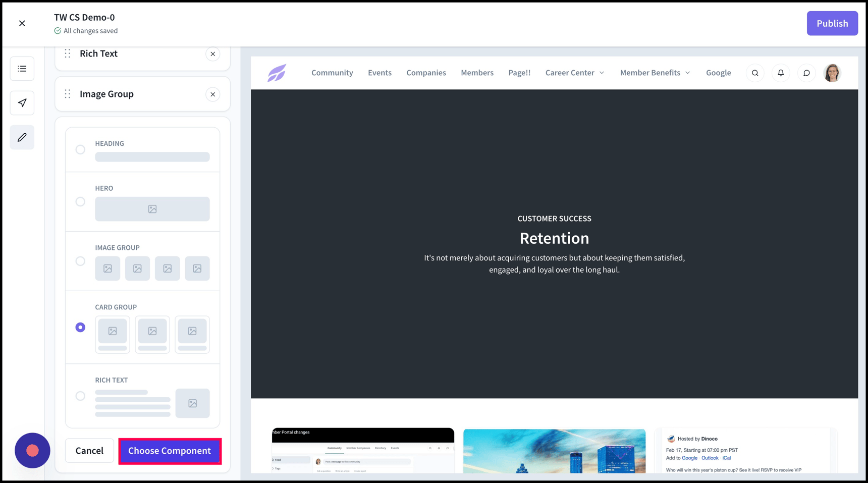The image size is (868, 483).
Task: Select the Rich Text radio option
Action: 80,396
